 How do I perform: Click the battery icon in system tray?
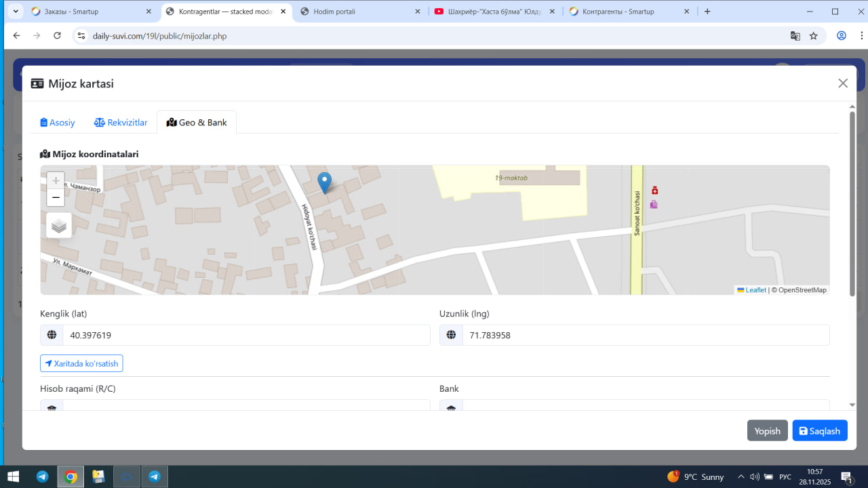point(769,476)
